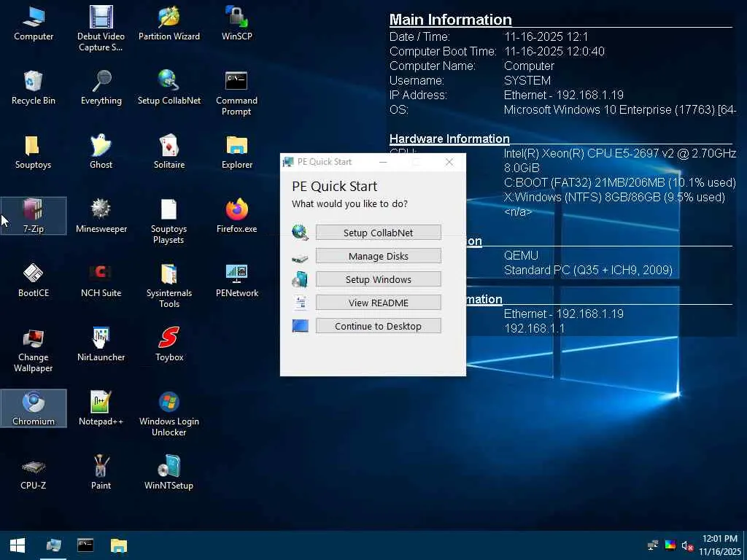The width and height of the screenshot is (747, 560).
Task: Open Explorer desktop shortcut
Action: pyautogui.click(x=237, y=152)
